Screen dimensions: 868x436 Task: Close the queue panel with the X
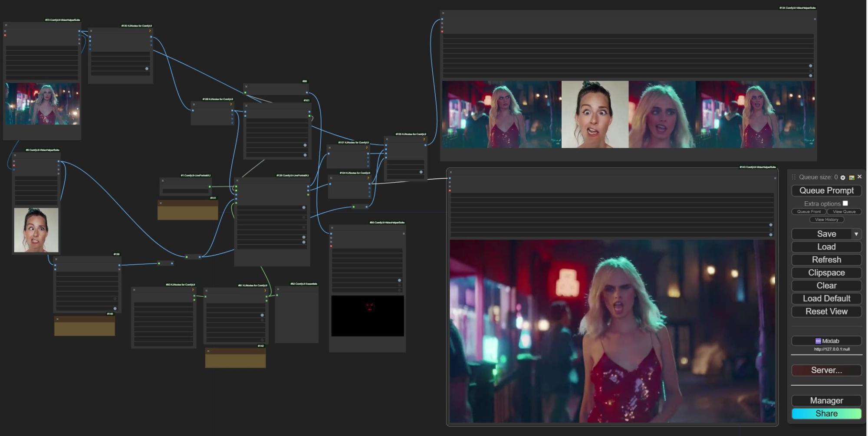(x=859, y=177)
